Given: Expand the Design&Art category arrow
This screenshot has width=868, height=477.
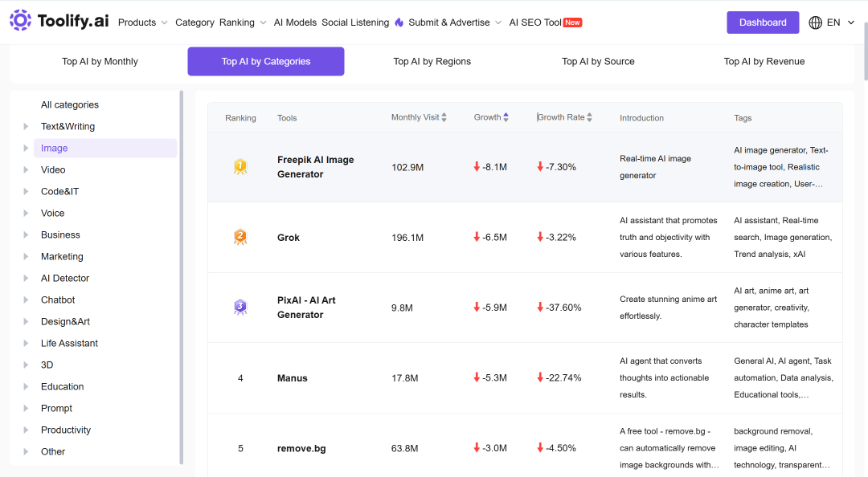Looking at the screenshot, I should tap(26, 321).
